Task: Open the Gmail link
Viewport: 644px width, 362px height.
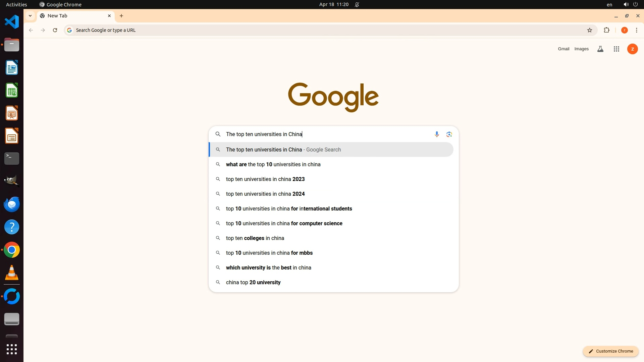Action: 563,49
